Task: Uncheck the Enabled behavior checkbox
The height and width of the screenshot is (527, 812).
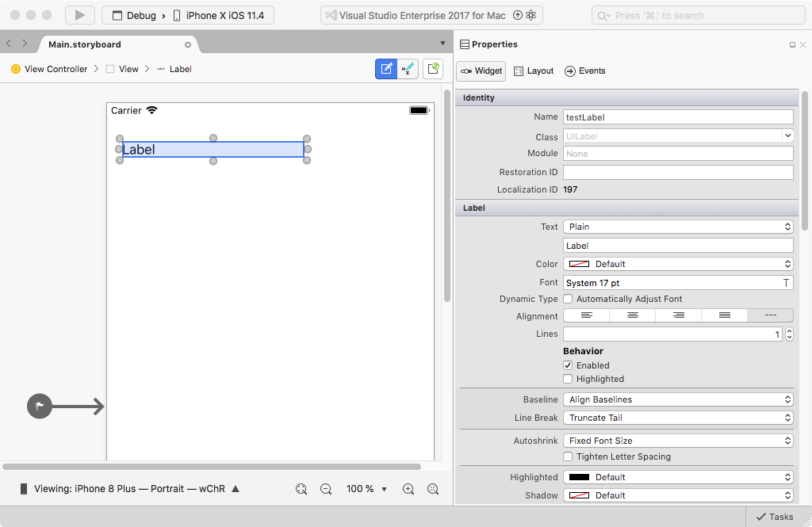Action: pos(568,365)
